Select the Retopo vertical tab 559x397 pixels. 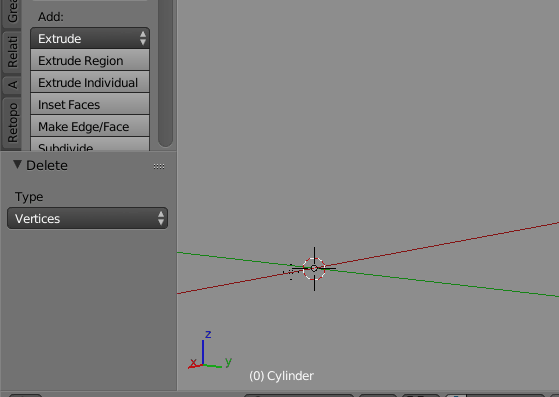11,123
